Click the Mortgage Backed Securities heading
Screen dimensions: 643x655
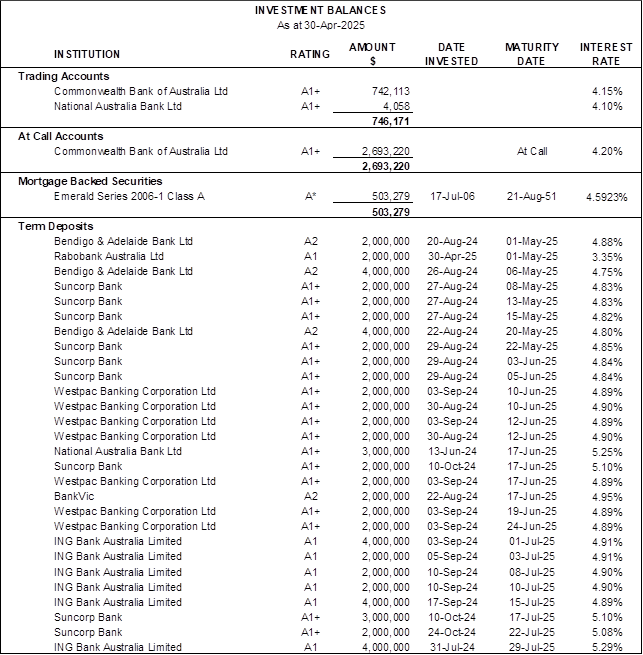click(x=90, y=181)
